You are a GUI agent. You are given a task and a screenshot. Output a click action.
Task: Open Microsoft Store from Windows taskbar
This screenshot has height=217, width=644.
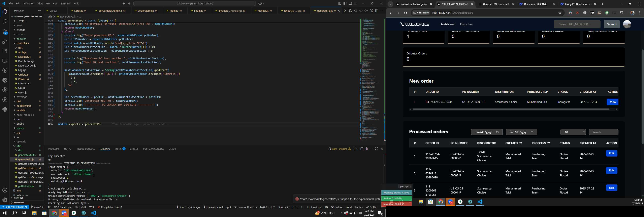(44, 213)
